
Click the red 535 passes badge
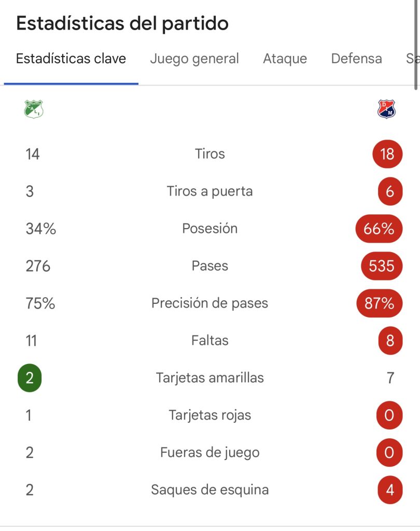click(x=382, y=266)
